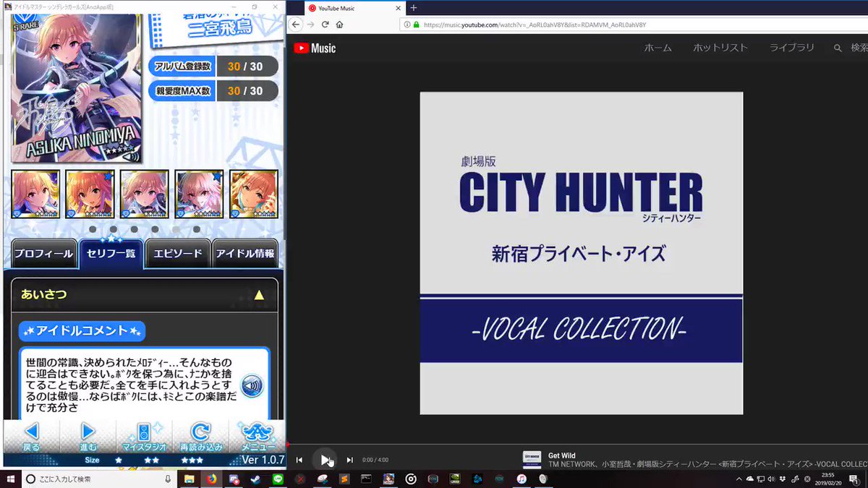Open ホットリスト in YouTube Music
This screenshot has width=868, height=488.
pyautogui.click(x=720, y=48)
